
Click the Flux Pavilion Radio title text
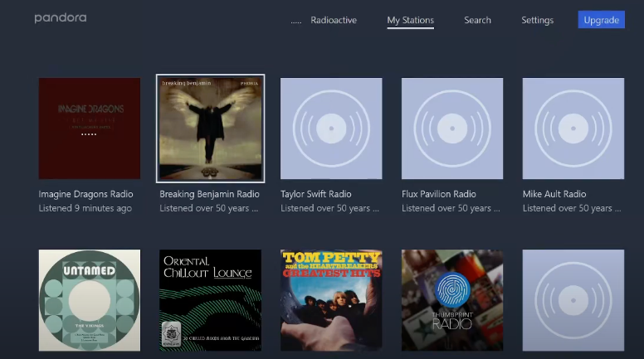click(x=439, y=194)
